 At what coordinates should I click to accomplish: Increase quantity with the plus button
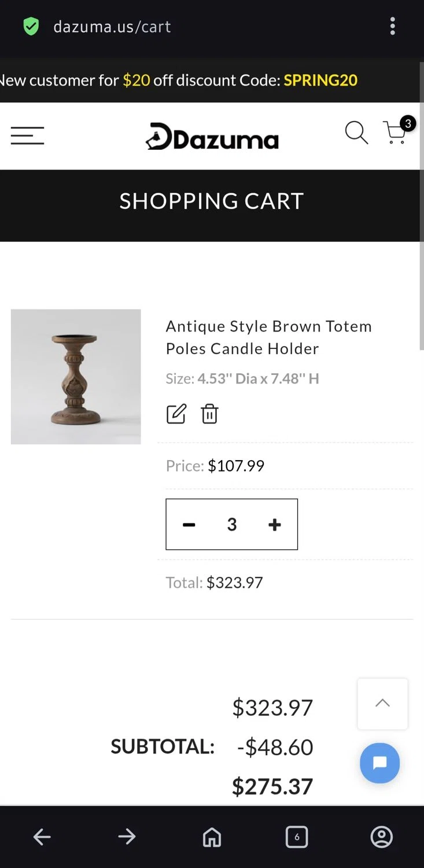(x=275, y=525)
